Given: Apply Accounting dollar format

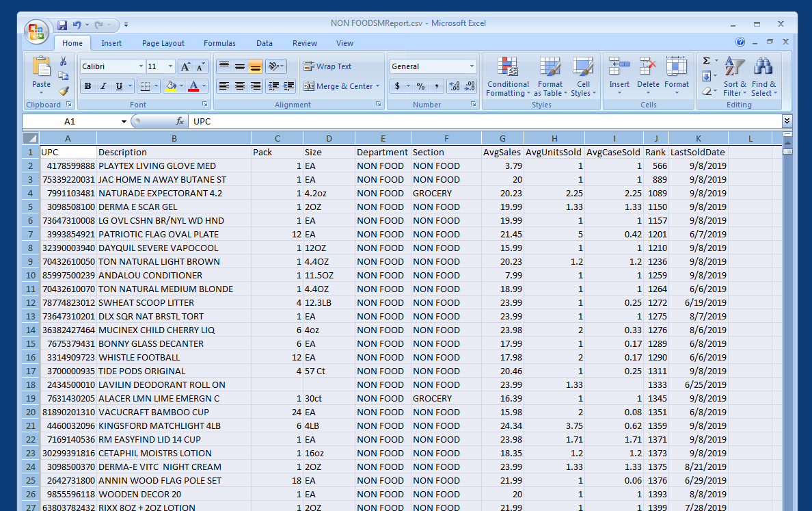Looking at the screenshot, I should pos(397,86).
